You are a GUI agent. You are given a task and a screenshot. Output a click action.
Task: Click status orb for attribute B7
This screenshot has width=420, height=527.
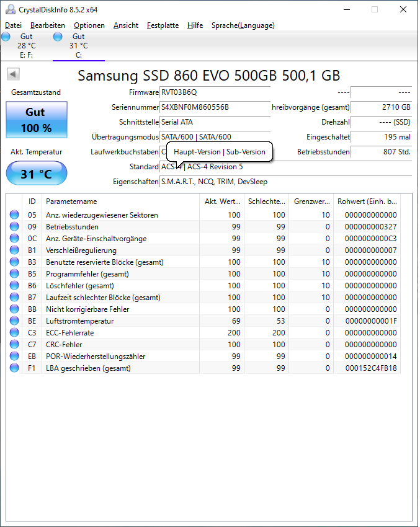click(x=14, y=297)
